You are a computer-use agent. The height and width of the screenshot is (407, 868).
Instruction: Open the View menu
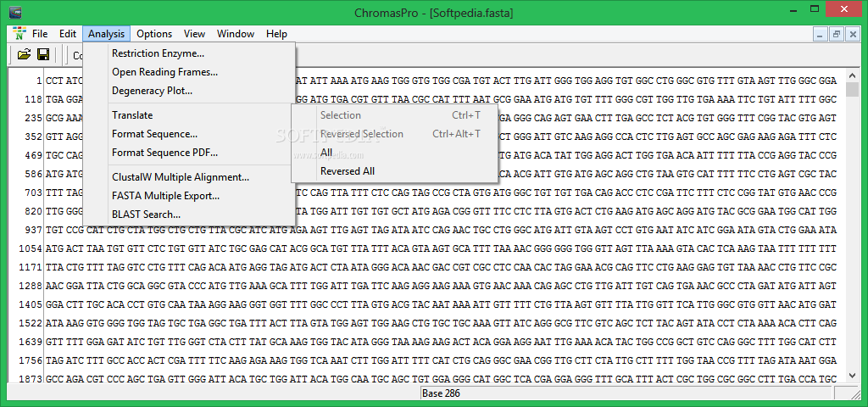point(194,34)
